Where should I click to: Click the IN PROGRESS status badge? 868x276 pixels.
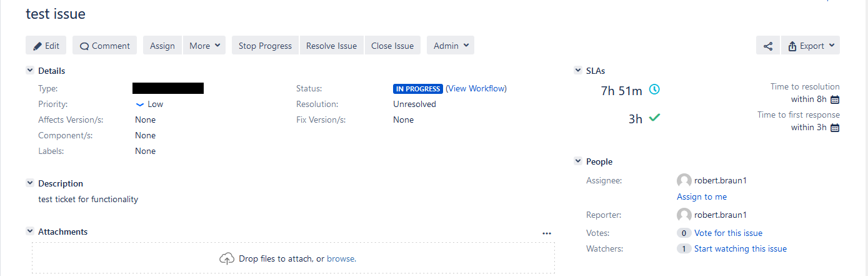(418, 89)
